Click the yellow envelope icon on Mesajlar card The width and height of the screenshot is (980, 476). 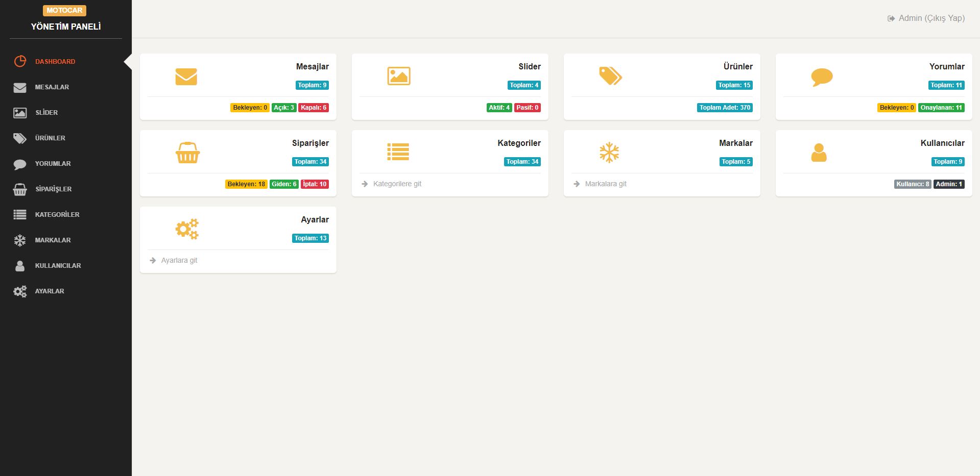tap(186, 77)
